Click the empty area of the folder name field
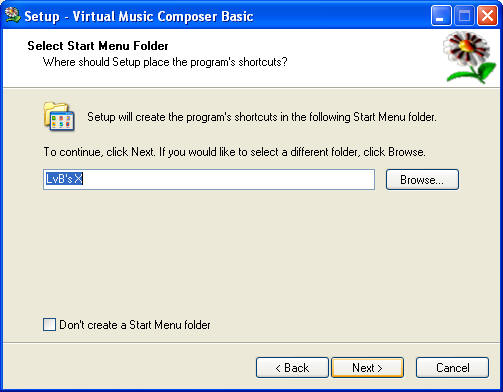The width and height of the screenshot is (503, 392). click(228, 179)
